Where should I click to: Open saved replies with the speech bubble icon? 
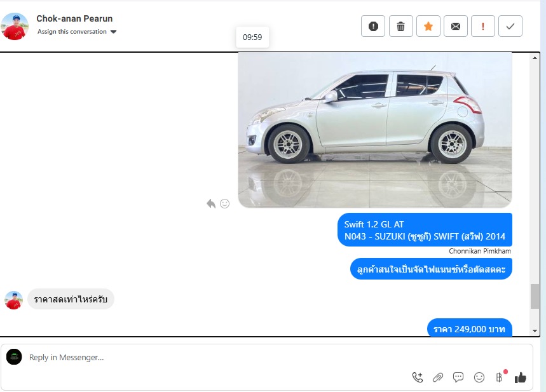[x=458, y=377]
